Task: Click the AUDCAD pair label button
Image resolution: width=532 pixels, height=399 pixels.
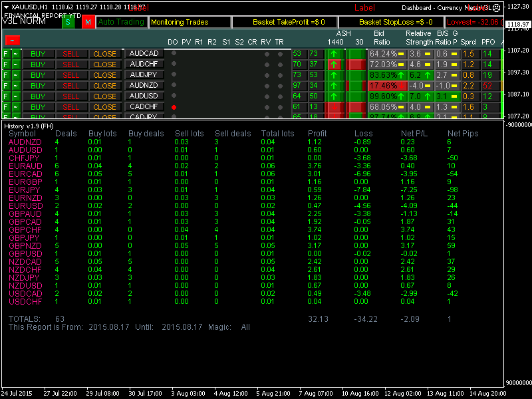Action: 144,54
